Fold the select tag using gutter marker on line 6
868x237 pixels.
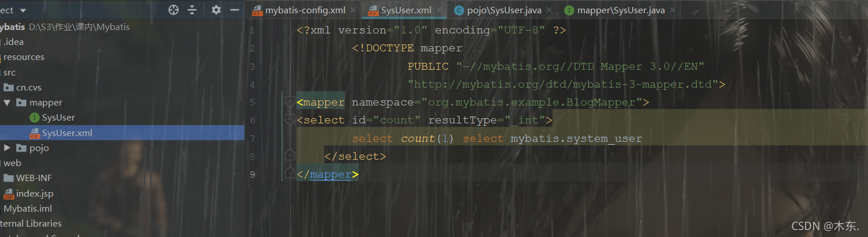tap(290, 121)
